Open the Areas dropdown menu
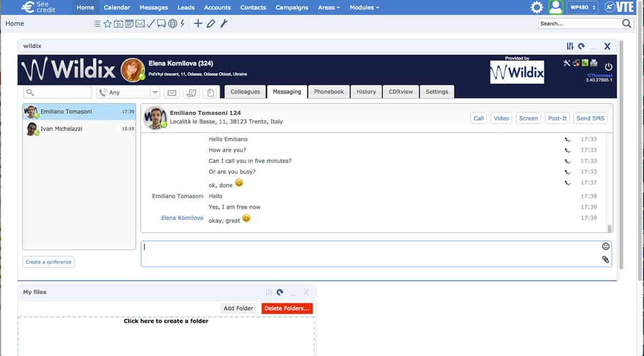Screen dimensions: 644x356 pos(329,8)
